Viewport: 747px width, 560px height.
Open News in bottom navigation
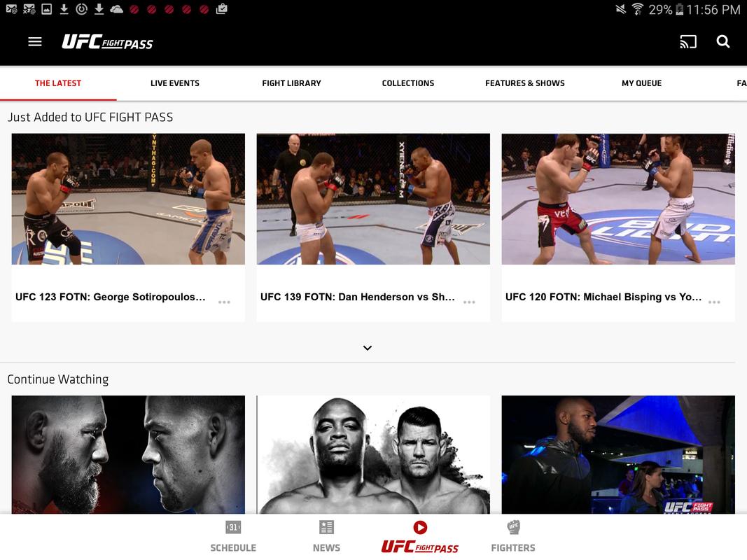pyautogui.click(x=326, y=537)
